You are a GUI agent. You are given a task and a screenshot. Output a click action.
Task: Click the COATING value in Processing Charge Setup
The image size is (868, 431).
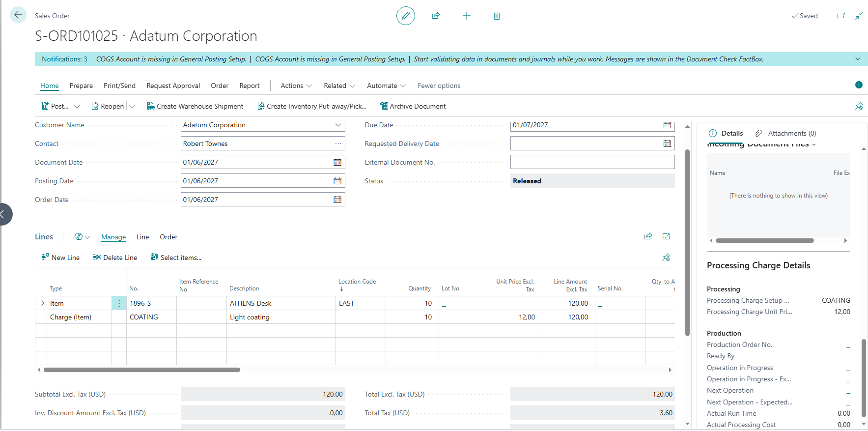[x=836, y=300]
